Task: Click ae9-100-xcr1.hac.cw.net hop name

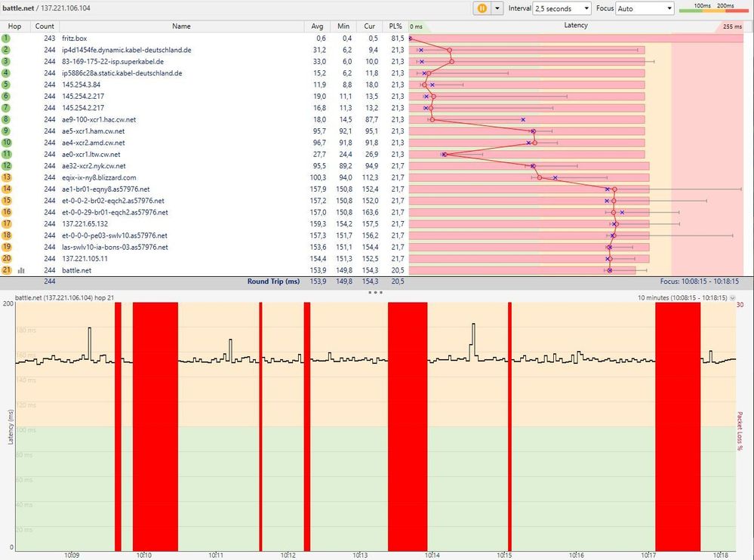Action: [99, 119]
